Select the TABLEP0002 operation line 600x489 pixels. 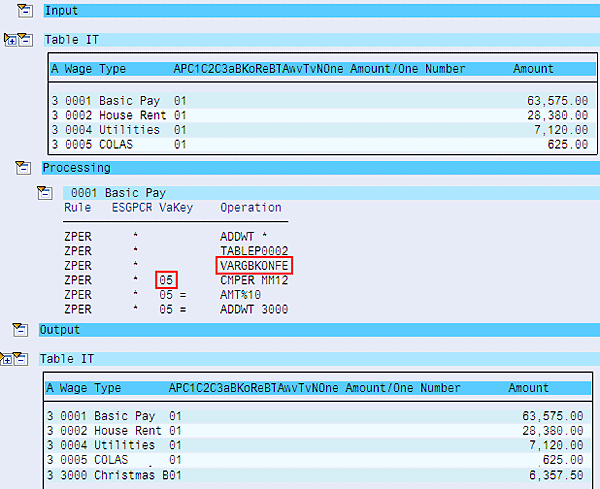tap(253, 251)
